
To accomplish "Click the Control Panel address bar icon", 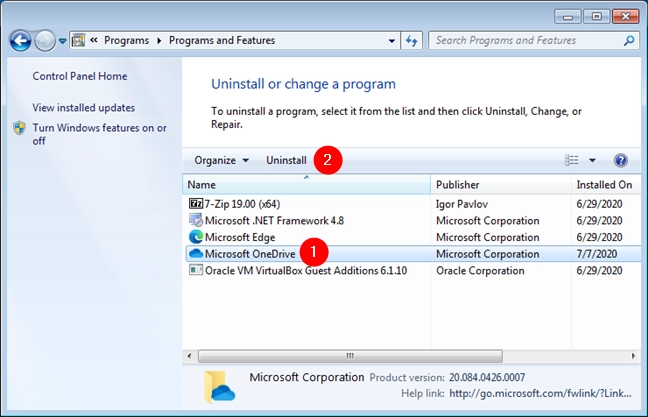I will pos(78,41).
